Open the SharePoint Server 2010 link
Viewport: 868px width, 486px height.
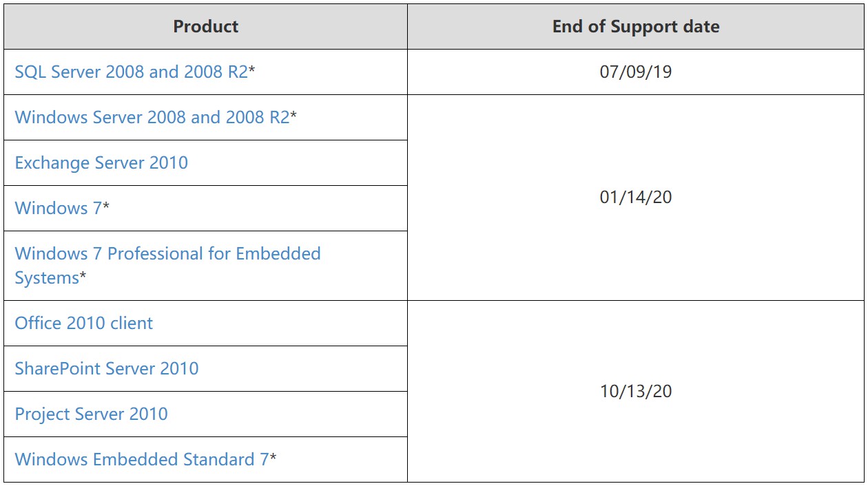point(107,369)
